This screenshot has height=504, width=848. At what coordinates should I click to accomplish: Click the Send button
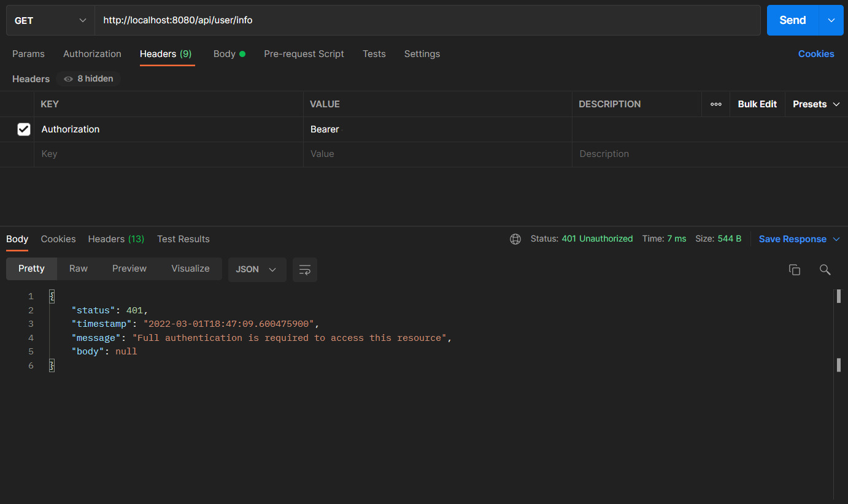pyautogui.click(x=792, y=20)
